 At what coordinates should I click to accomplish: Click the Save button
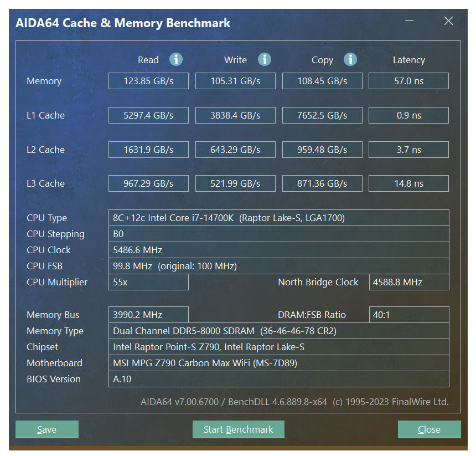(47, 429)
